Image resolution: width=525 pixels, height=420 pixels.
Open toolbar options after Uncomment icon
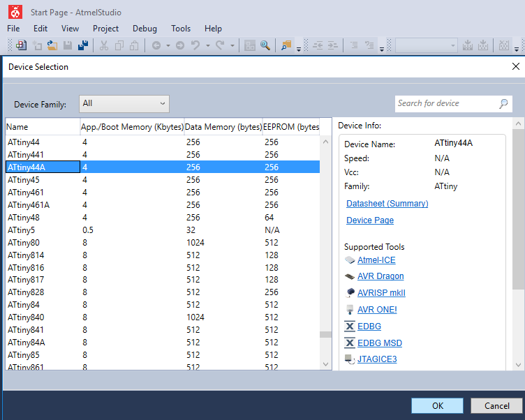tap(382, 50)
